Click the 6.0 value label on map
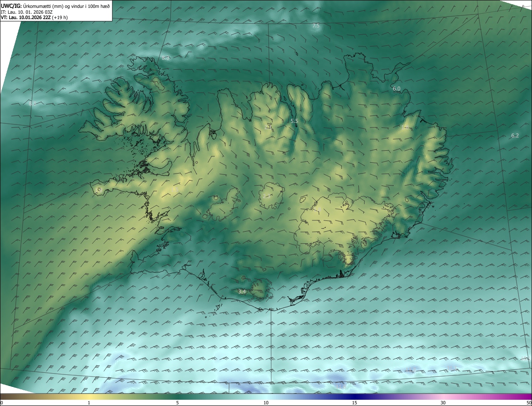This screenshot has width=532, height=406. [x=397, y=89]
